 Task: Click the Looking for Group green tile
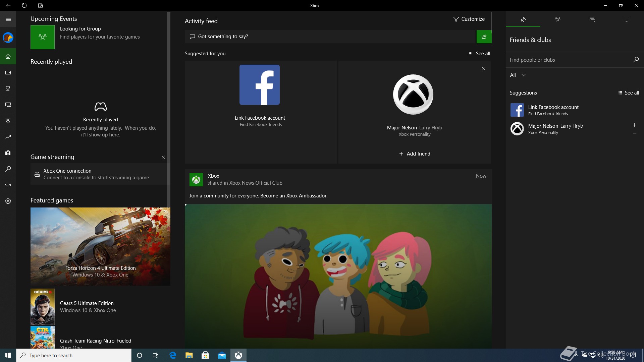pos(43,37)
